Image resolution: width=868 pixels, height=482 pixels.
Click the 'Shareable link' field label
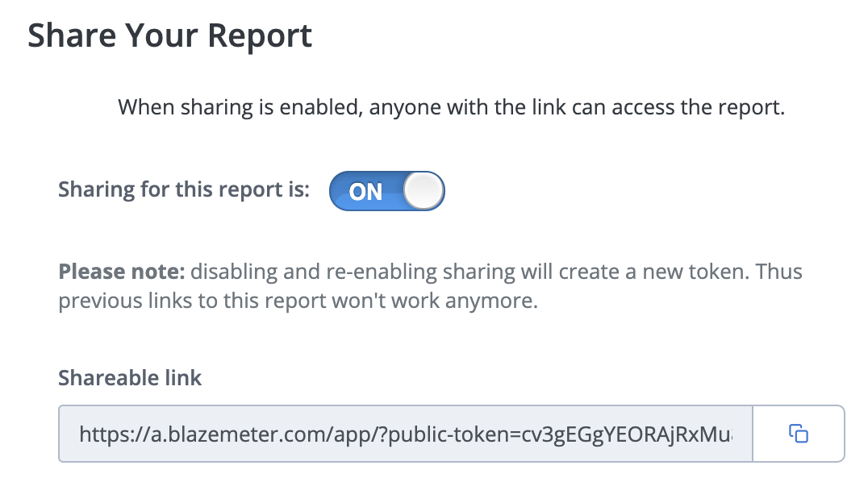coord(130,378)
